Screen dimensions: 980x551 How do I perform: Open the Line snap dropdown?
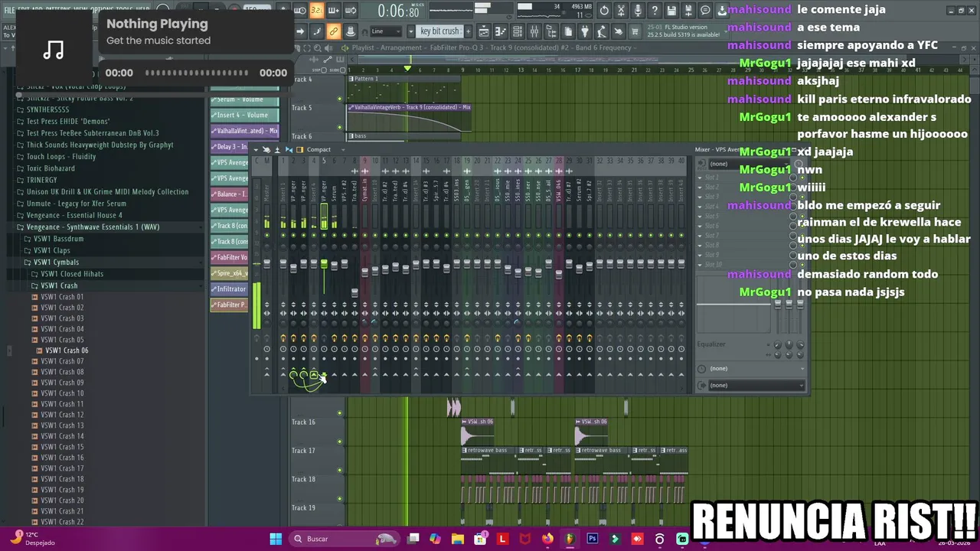387,31
